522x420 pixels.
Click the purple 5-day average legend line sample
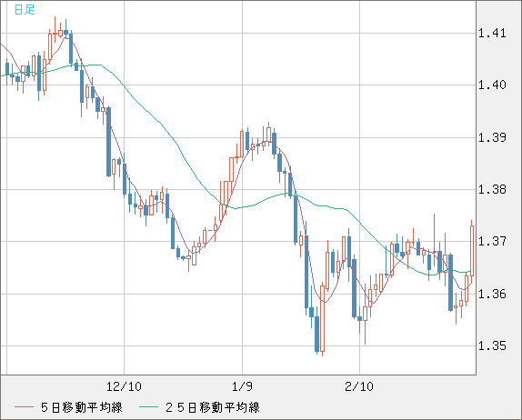pos(24,407)
